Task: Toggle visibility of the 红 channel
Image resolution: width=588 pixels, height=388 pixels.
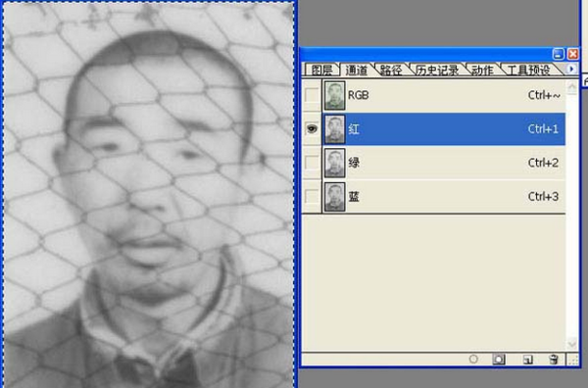Action: tap(312, 129)
